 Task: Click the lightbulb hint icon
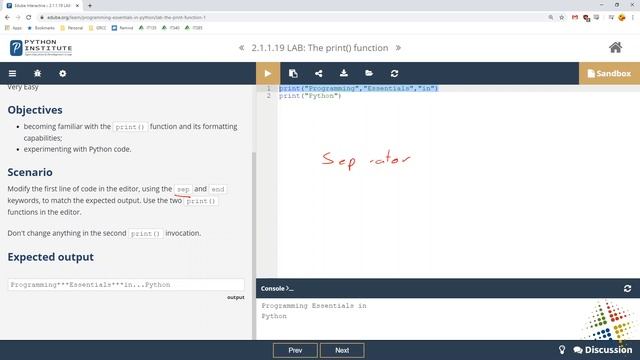click(562, 350)
